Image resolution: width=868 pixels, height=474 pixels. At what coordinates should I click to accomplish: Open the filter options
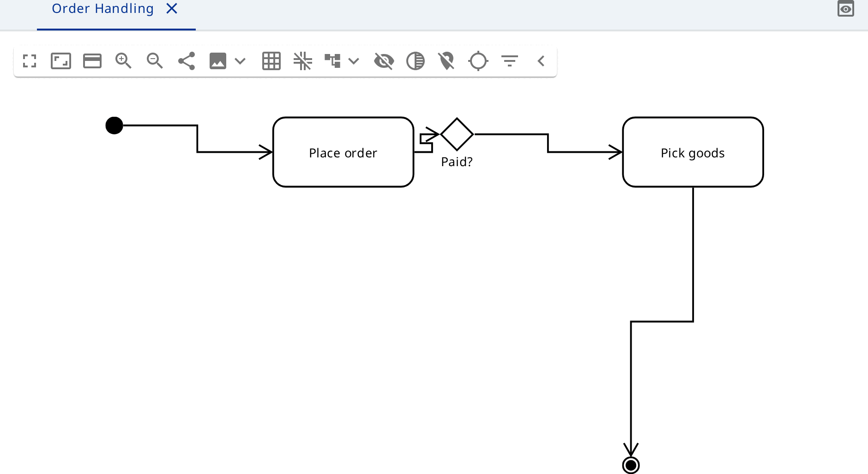tap(510, 61)
